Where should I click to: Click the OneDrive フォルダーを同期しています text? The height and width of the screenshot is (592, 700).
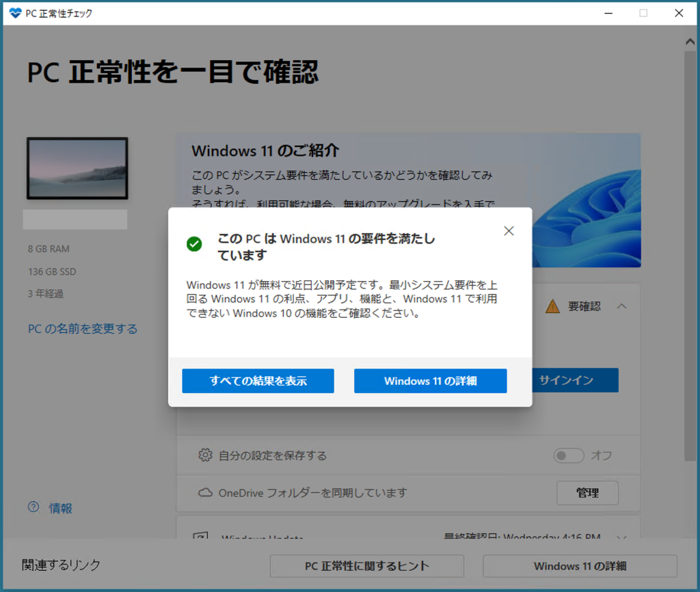point(313,493)
